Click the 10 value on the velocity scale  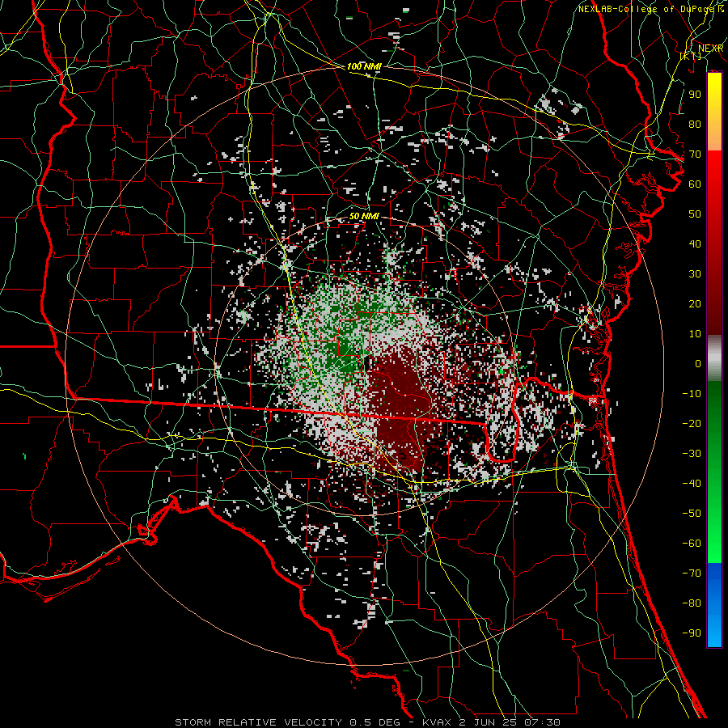point(695,334)
